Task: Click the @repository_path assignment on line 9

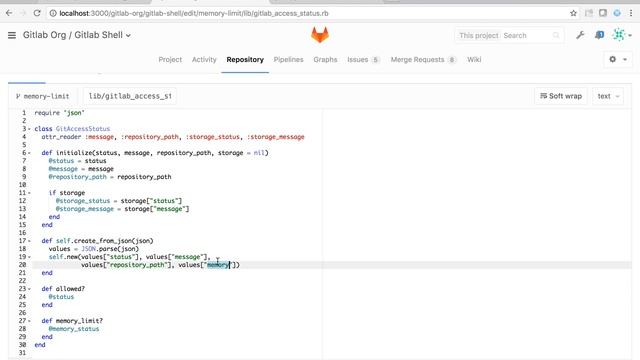Action: [x=110, y=177]
